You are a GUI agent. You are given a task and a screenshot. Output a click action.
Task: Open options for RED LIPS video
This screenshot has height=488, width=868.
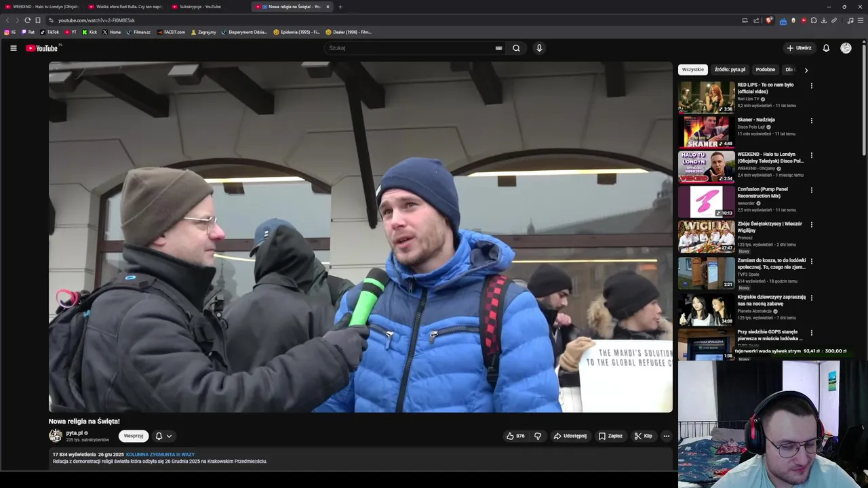811,86
